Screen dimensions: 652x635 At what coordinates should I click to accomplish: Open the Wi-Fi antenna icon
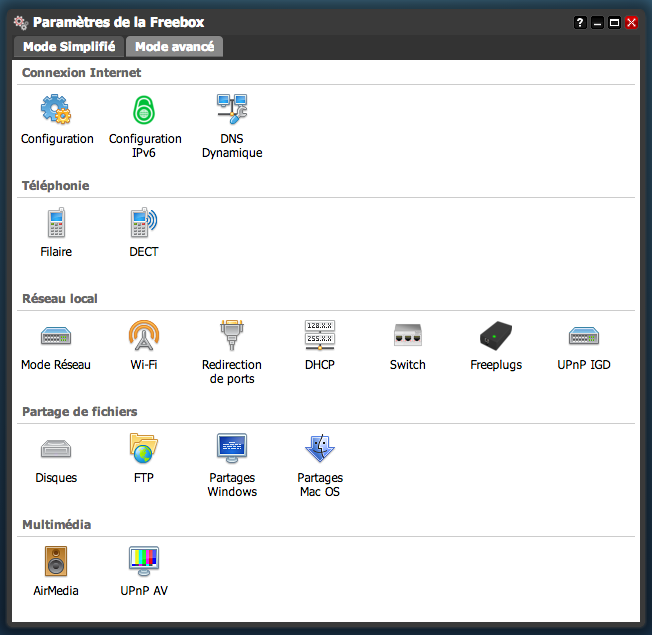[x=144, y=335]
